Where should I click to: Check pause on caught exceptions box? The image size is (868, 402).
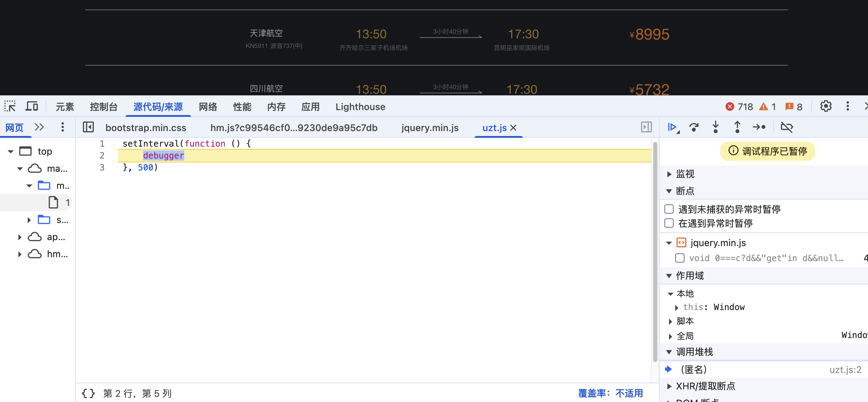(669, 223)
